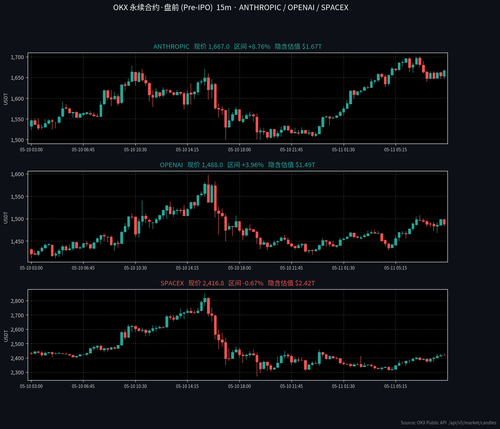This screenshot has height=429, width=500.
Task: Click the '05-10 18:00' tick under OPENAI chart
Action: tap(239, 268)
